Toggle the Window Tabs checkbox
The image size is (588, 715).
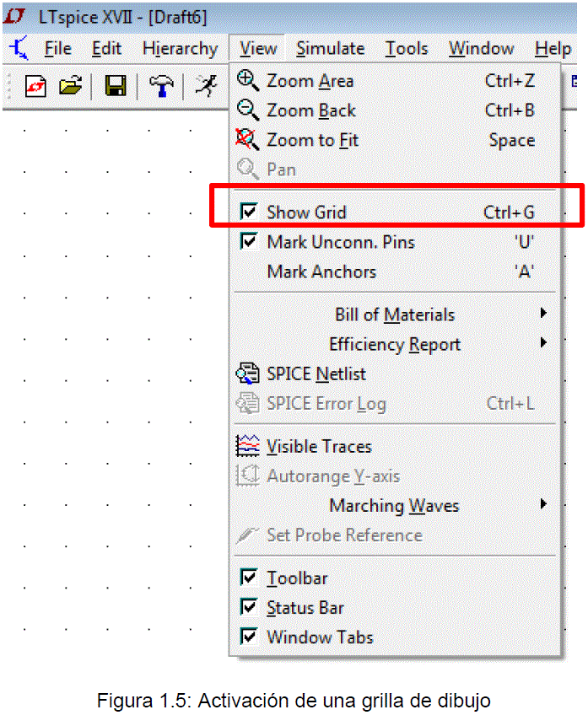point(249,636)
